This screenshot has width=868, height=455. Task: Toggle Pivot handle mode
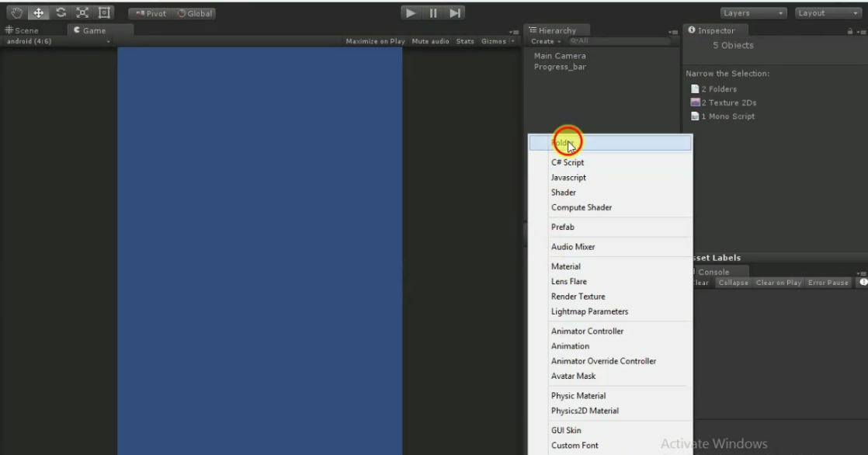click(x=150, y=12)
